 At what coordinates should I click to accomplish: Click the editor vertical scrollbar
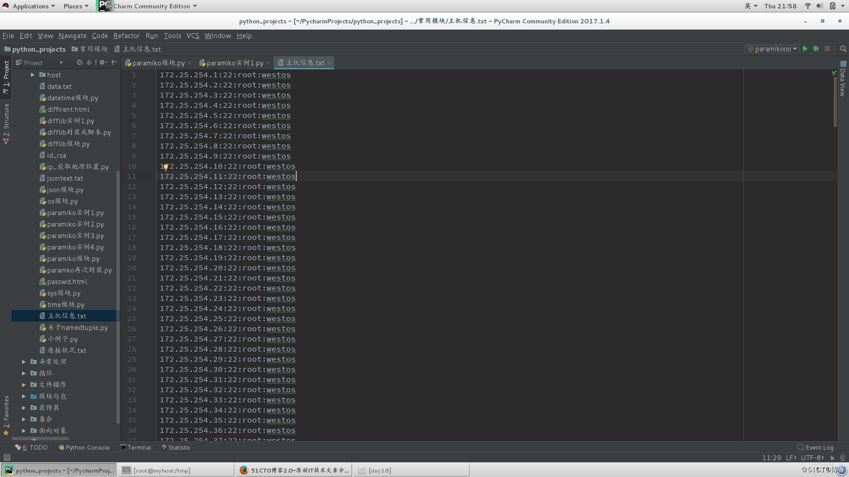[834, 100]
